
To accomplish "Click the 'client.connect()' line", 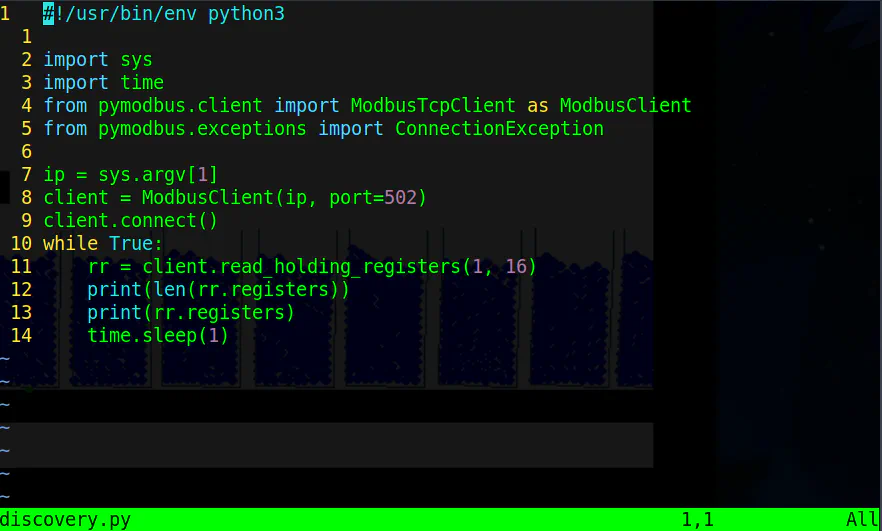I will point(130,220).
